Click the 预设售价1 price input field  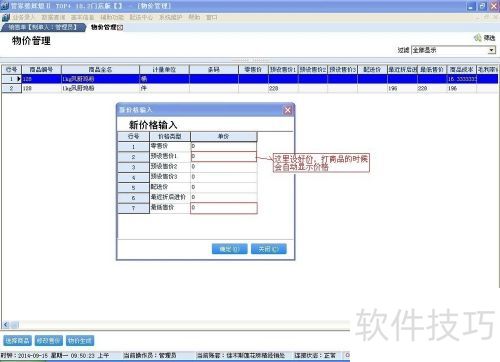click(224, 157)
